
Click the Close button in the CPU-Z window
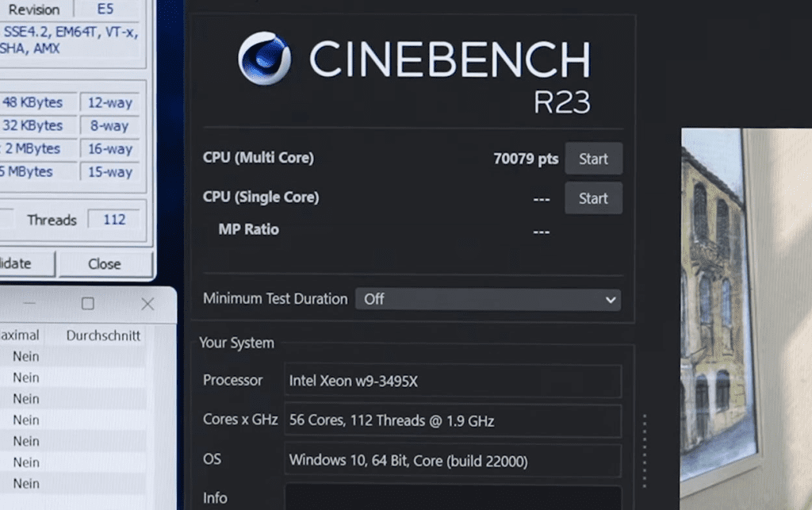click(105, 264)
